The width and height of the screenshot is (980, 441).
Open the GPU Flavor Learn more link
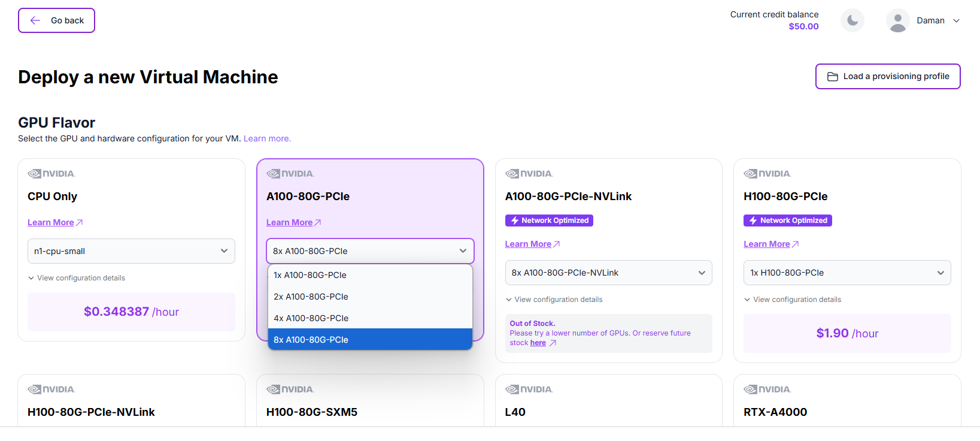pyautogui.click(x=267, y=138)
